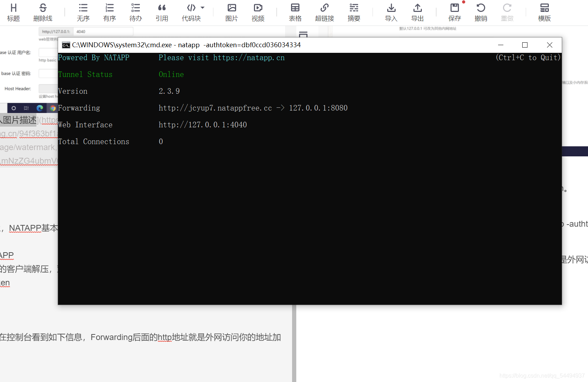The height and width of the screenshot is (382, 588).
Task: Click the task view icon in embedded taskbar
Action: [x=26, y=108]
